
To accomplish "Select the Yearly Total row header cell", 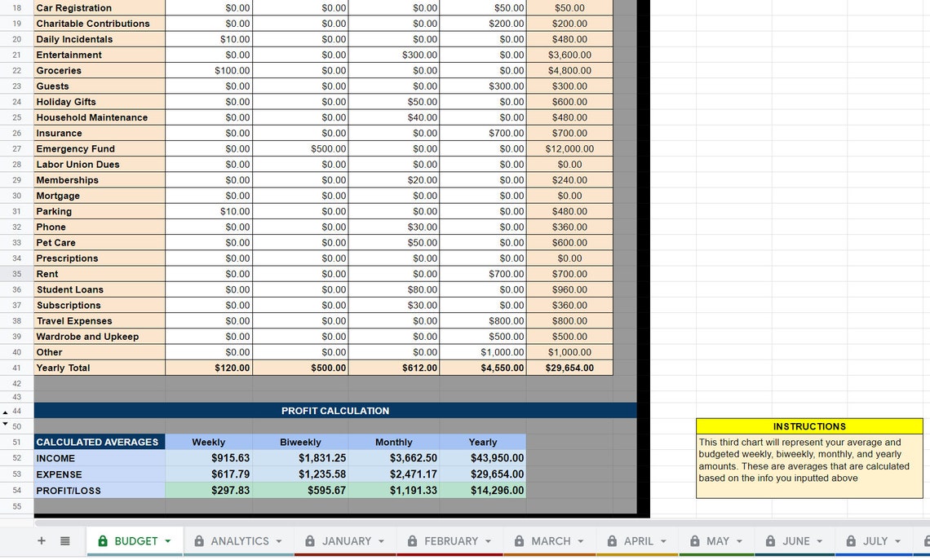I will [x=99, y=368].
